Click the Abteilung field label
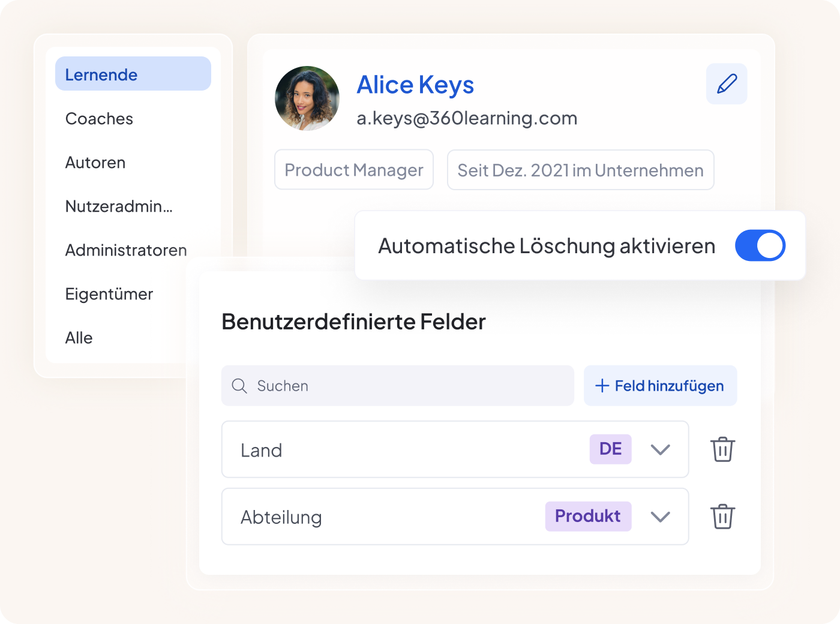 (281, 517)
